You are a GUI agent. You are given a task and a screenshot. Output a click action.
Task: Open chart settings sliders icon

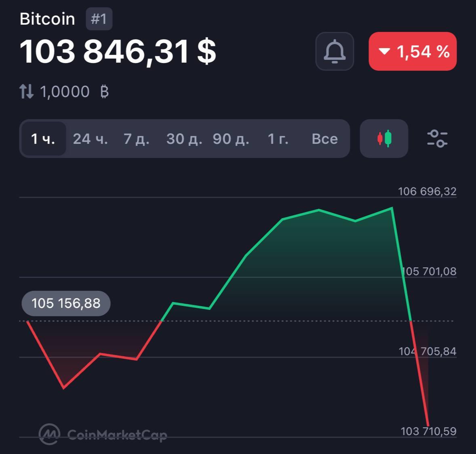(x=437, y=139)
